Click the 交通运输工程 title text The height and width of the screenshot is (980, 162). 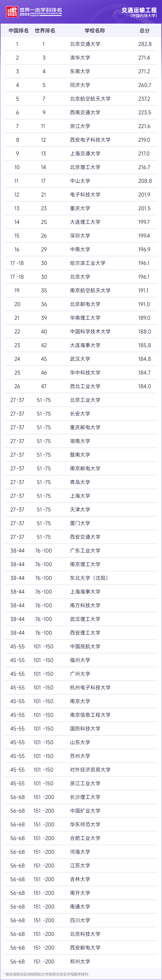coord(139,10)
